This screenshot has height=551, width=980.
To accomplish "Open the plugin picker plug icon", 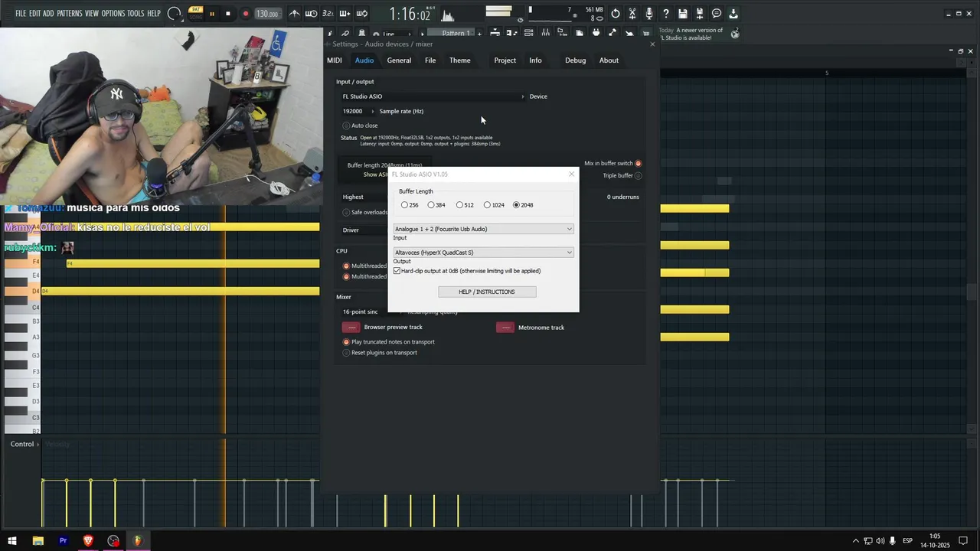I will point(596,33).
